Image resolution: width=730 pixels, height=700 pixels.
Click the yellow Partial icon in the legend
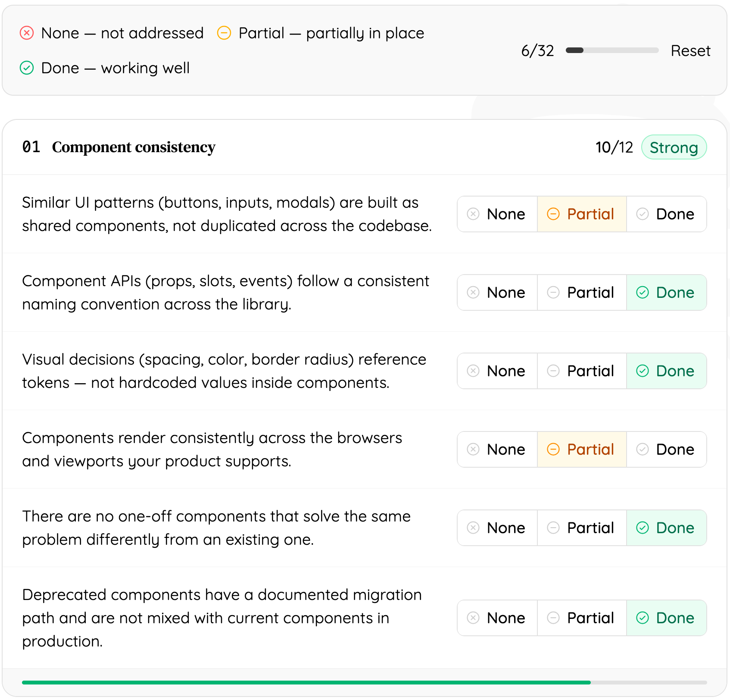click(225, 33)
